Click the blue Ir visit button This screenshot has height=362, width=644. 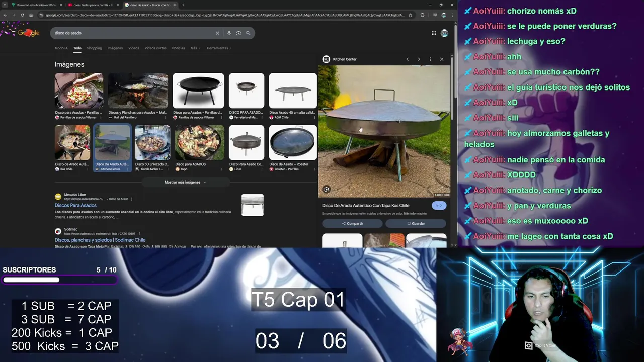[x=439, y=205]
